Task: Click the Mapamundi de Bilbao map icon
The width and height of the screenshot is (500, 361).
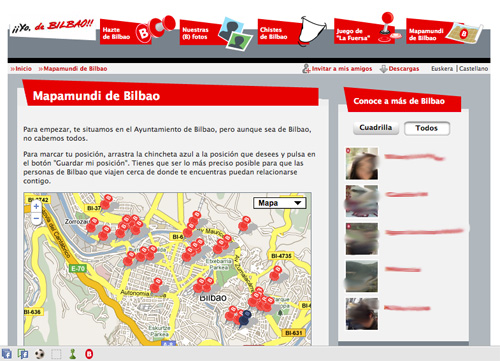Action: 464,33
